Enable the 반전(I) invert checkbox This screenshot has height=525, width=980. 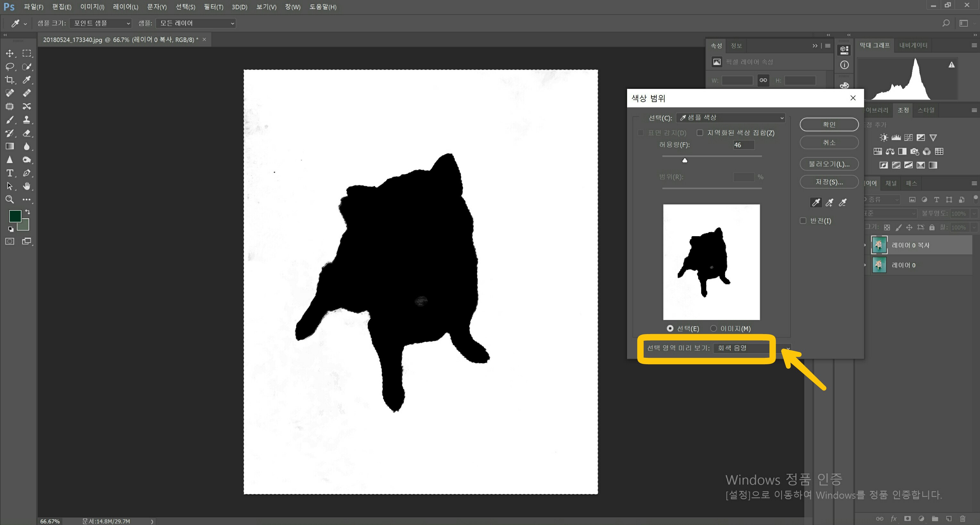tap(803, 221)
